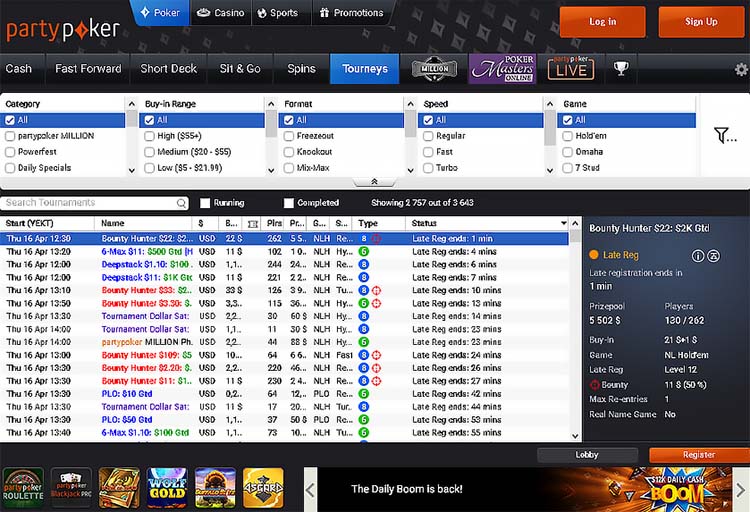Check the partypoker MILLION category
Viewport: 750px width, 512px height.
tap(10, 136)
